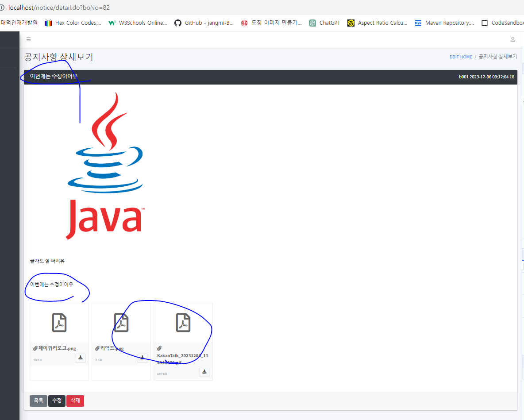
Task: Open Hex Color Codes bookmark
Action: [73, 23]
